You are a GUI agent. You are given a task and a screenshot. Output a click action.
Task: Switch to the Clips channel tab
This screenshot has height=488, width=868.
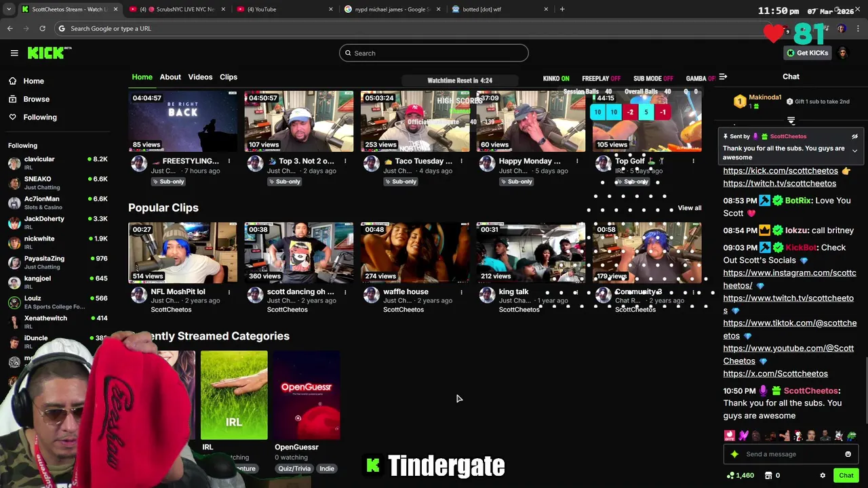coord(229,77)
